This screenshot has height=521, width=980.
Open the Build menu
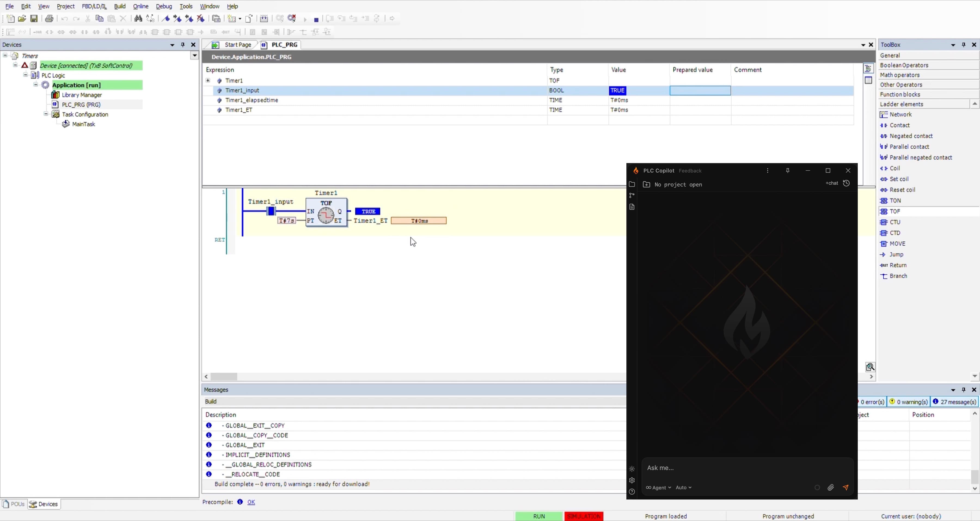point(120,7)
